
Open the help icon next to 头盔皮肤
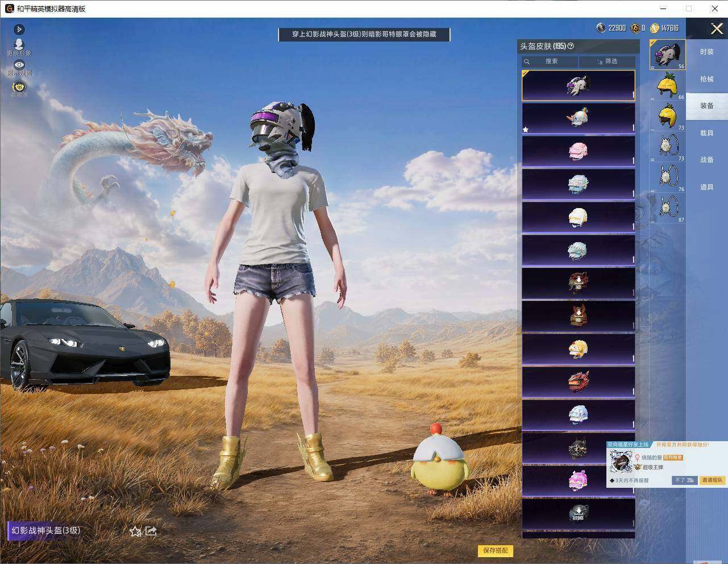click(x=571, y=46)
